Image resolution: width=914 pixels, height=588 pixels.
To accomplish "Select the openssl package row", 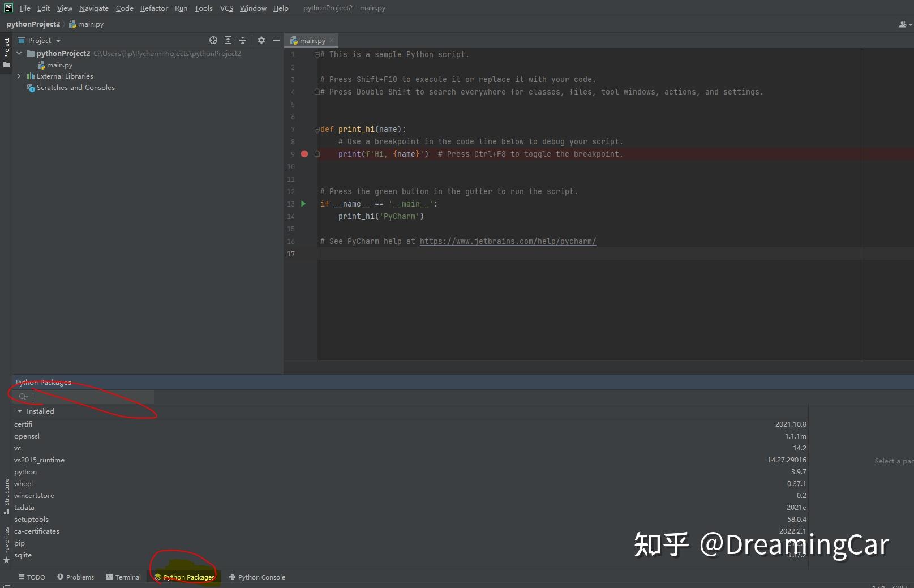I will 410,436.
